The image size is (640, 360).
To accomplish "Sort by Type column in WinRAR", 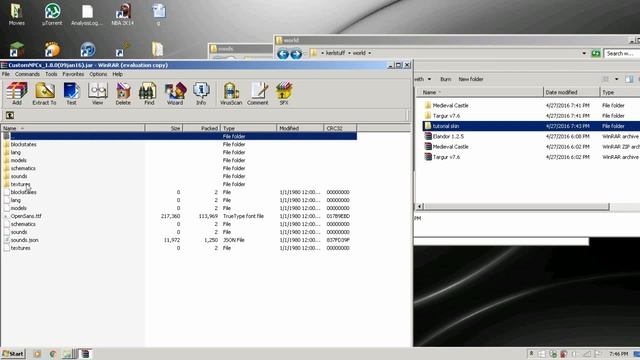I will click(249, 128).
